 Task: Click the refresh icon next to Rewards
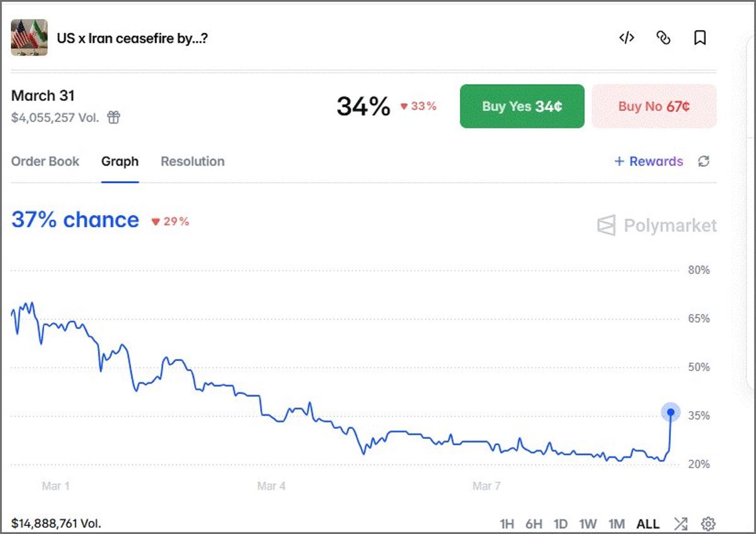pos(704,161)
